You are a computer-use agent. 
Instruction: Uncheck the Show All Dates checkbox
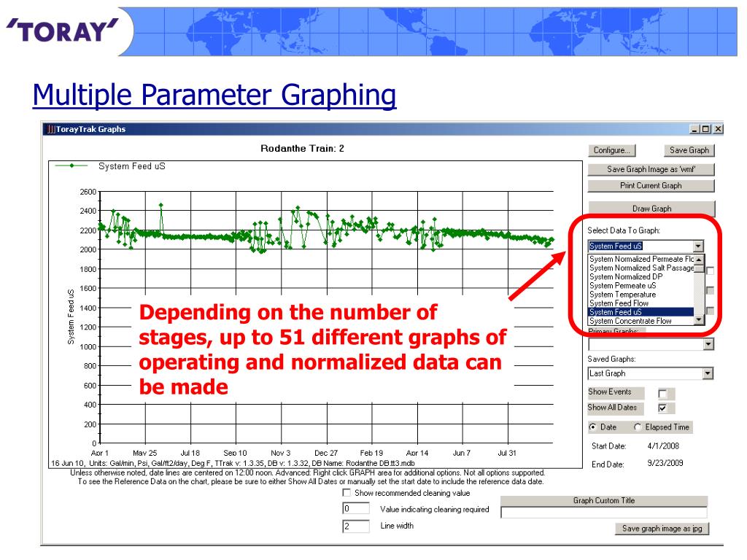pyautogui.click(x=662, y=408)
